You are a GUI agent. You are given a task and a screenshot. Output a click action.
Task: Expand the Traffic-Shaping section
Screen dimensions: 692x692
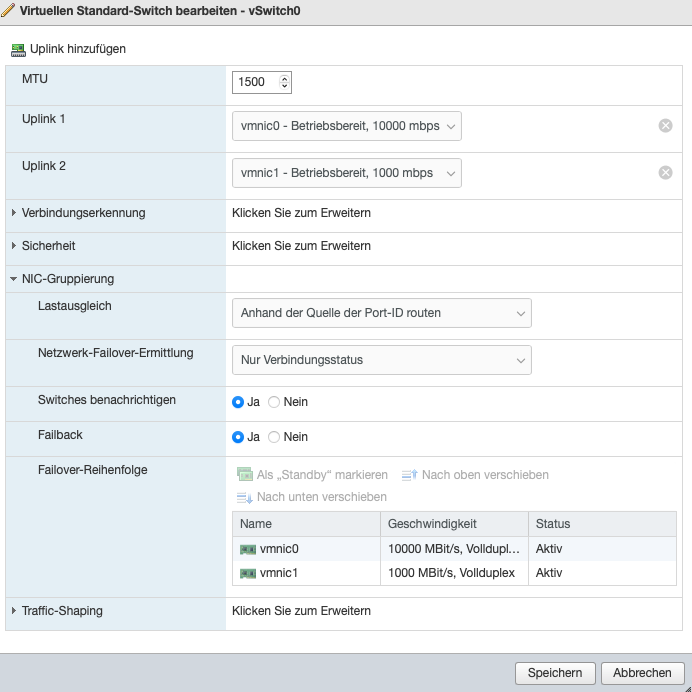(14, 611)
